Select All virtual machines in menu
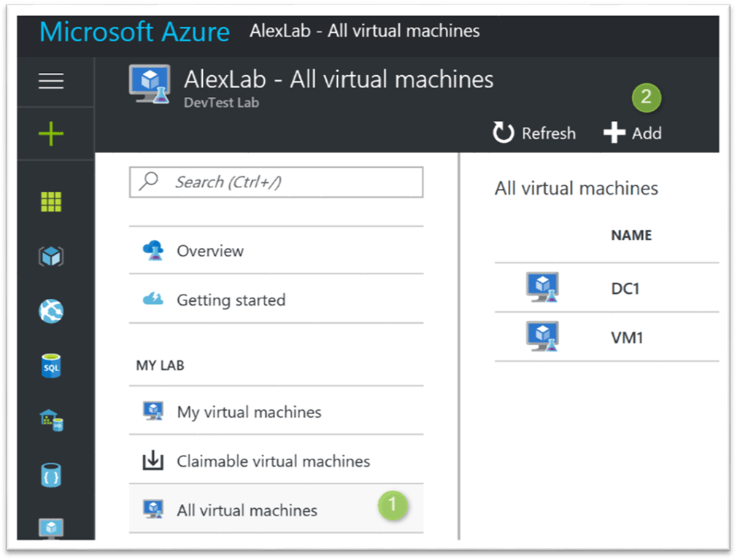737x560 pixels. pyautogui.click(x=277, y=509)
